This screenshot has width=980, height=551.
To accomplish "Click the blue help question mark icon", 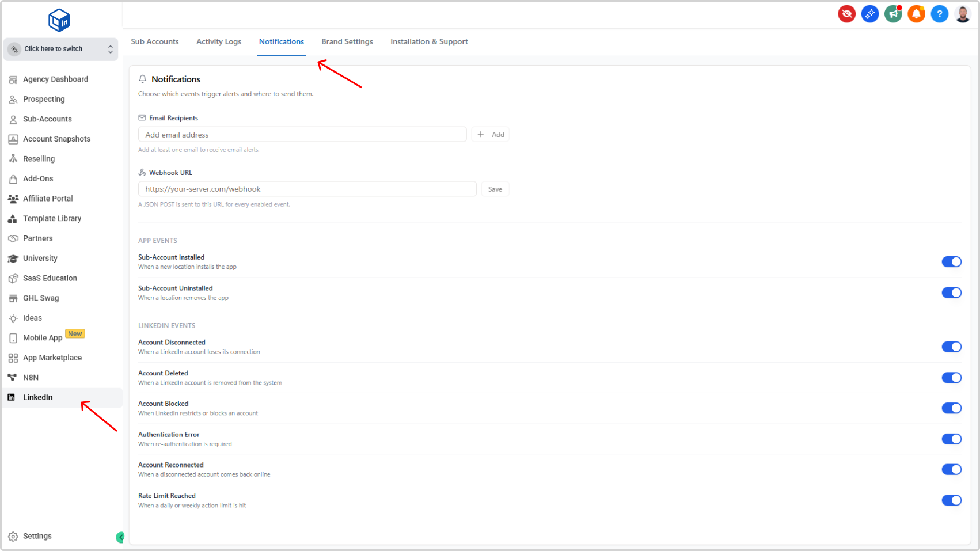I will [x=939, y=14].
